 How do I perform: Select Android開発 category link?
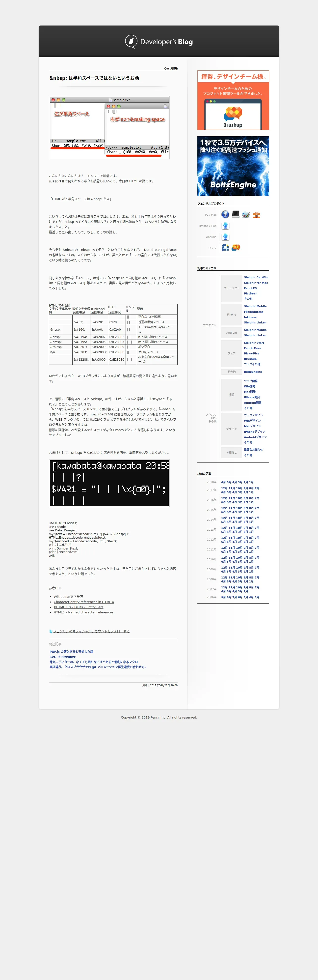pos(252,403)
